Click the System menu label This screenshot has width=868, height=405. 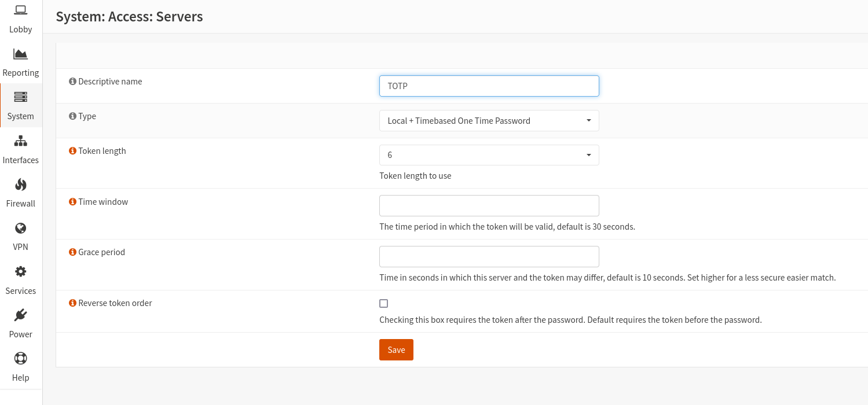21,116
